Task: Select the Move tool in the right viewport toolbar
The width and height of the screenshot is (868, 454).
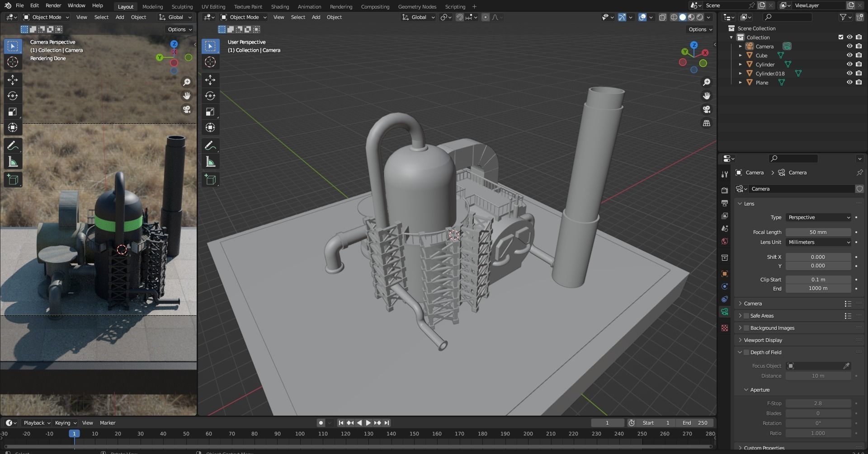Action: 210,80
